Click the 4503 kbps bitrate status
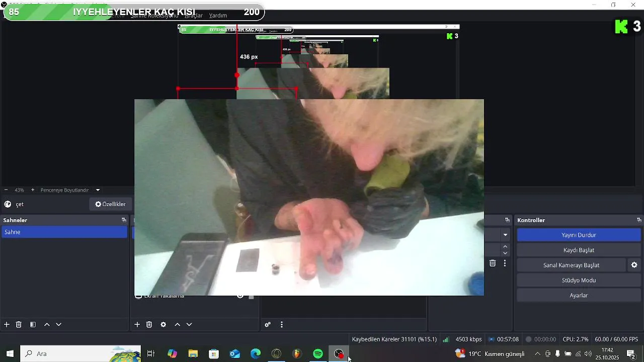The image size is (644, 362). point(468,339)
